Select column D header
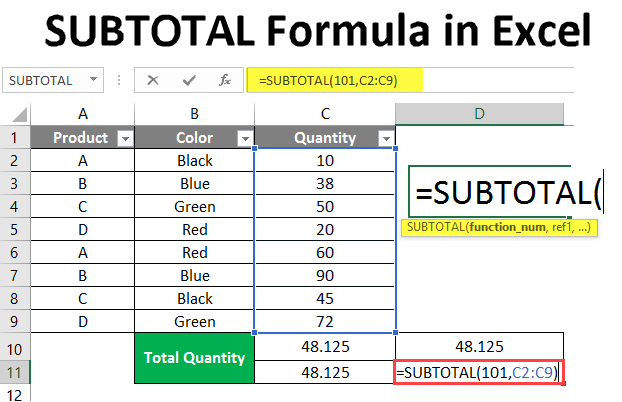The height and width of the screenshot is (402, 622). tap(479, 114)
